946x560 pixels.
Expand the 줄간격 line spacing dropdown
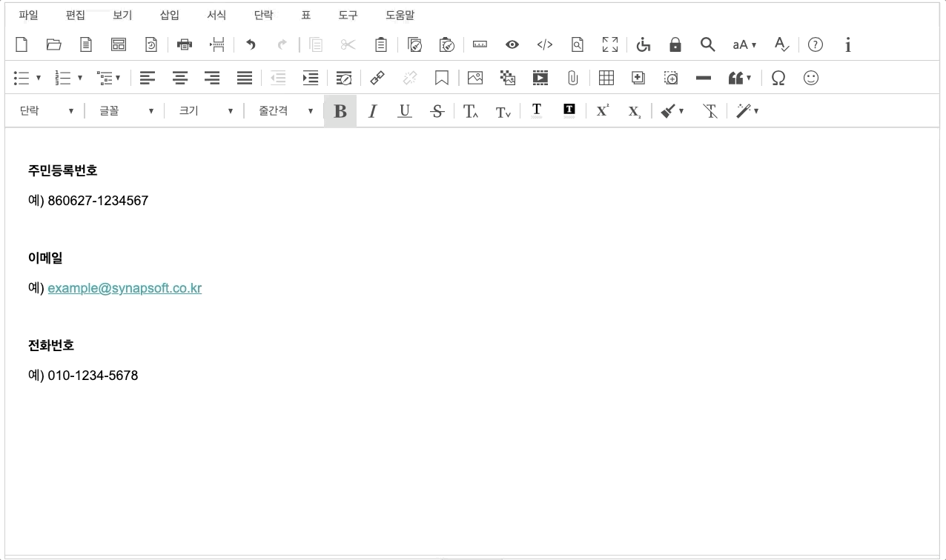tap(285, 111)
